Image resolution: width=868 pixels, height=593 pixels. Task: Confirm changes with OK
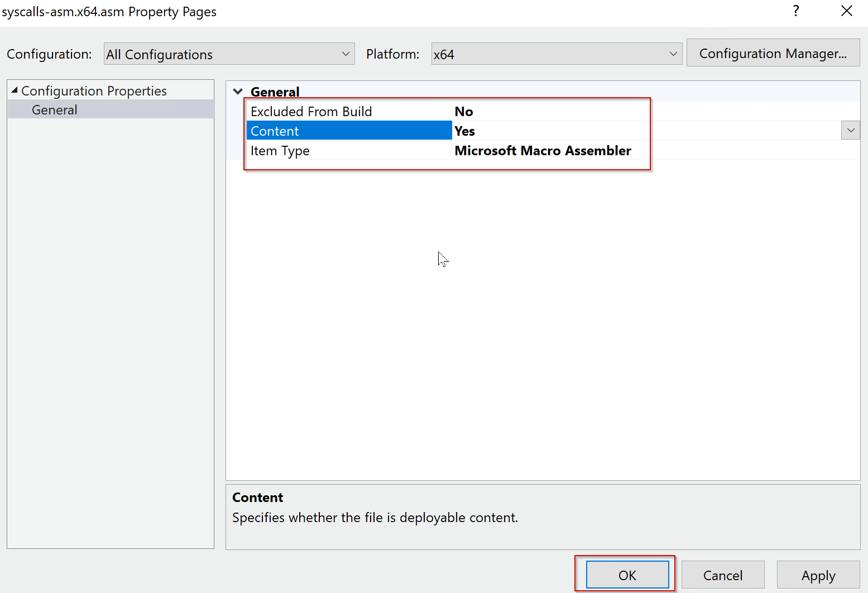click(x=627, y=575)
